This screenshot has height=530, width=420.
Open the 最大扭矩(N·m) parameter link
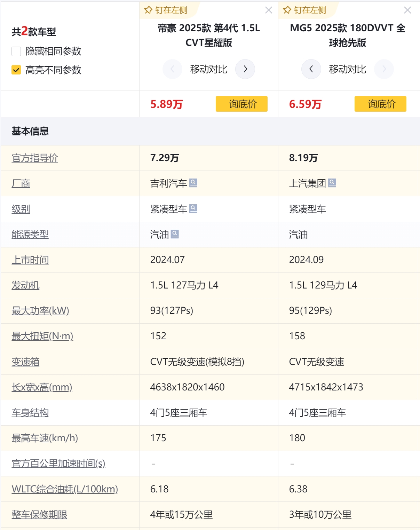[x=42, y=336]
